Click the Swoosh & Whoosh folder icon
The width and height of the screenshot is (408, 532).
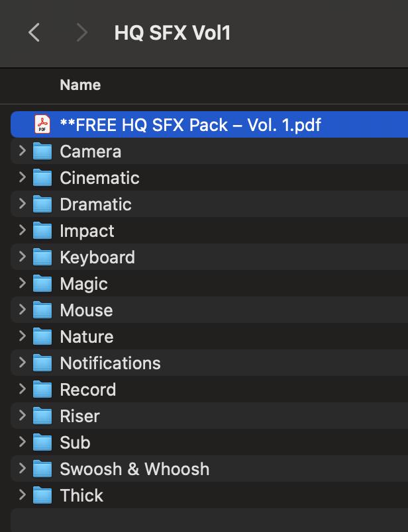(x=43, y=469)
